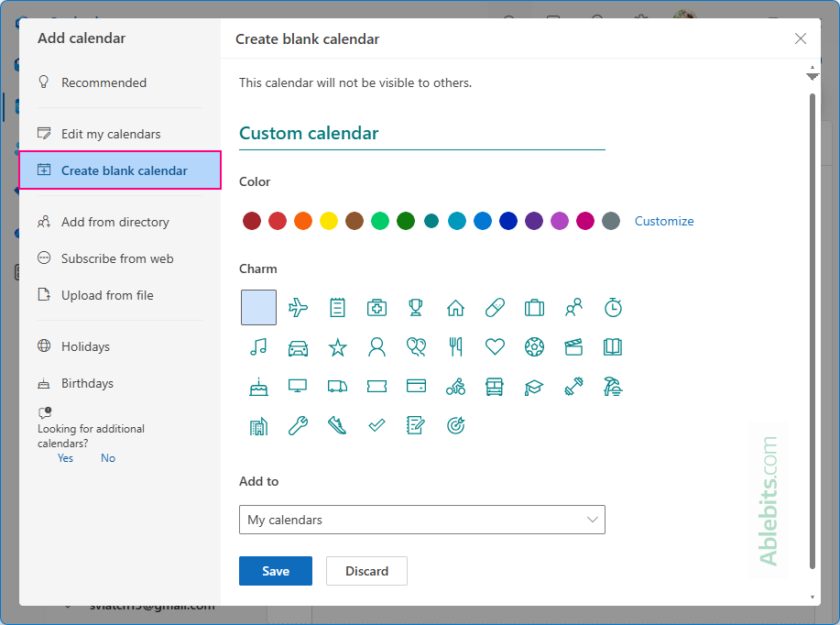
Task: Pick the orange color swatch
Action: click(x=303, y=221)
